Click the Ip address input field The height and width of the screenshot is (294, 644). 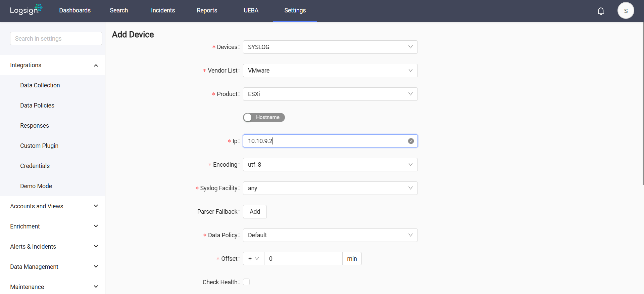click(330, 141)
